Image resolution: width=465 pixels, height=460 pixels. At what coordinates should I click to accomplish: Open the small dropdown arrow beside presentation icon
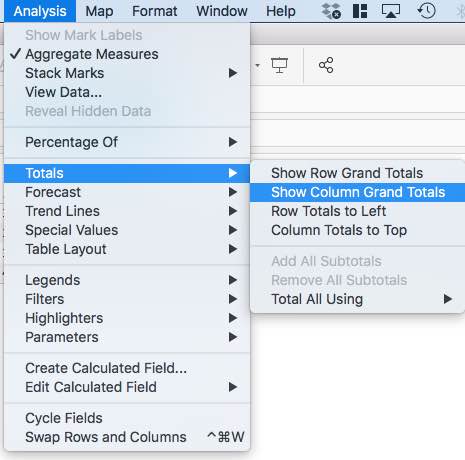[x=257, y=65]
